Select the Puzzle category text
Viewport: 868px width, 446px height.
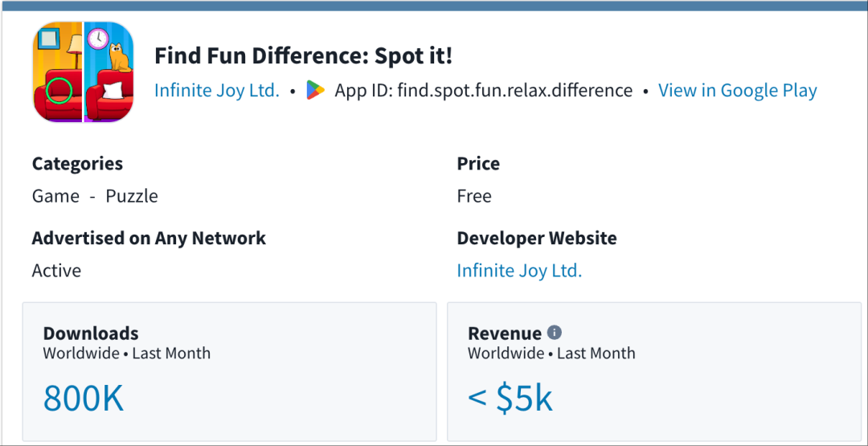(132, 196)
